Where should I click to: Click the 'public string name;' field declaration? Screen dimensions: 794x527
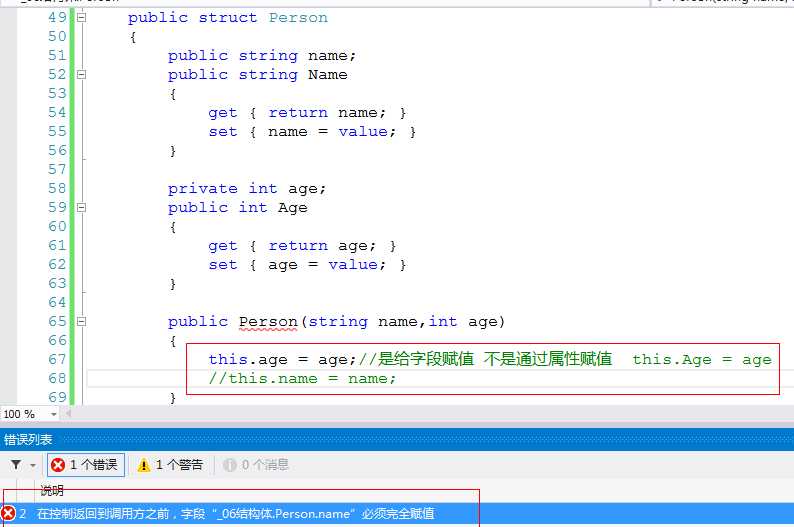[x=262, y=56]
